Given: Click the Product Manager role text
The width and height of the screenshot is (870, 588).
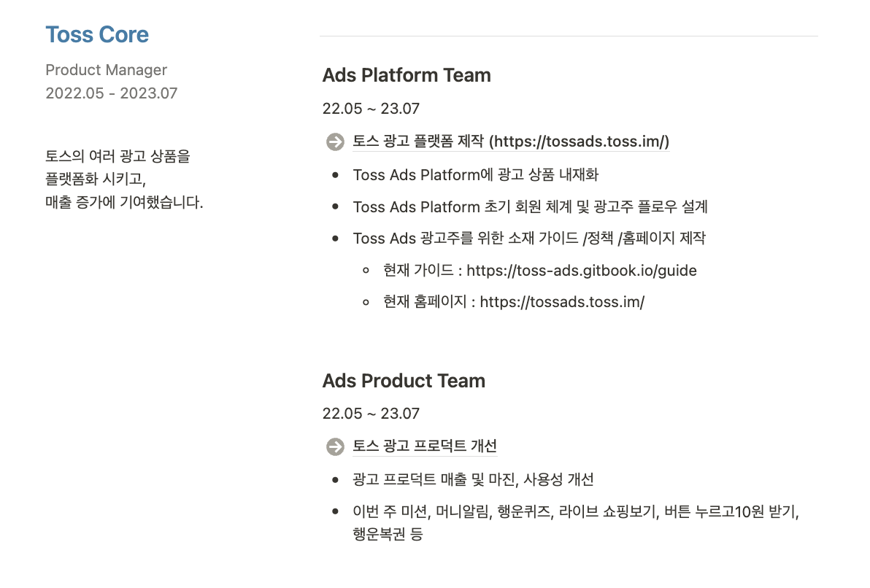Looking at the screenshot, I should pyautogui.click(x=106, y=70).
